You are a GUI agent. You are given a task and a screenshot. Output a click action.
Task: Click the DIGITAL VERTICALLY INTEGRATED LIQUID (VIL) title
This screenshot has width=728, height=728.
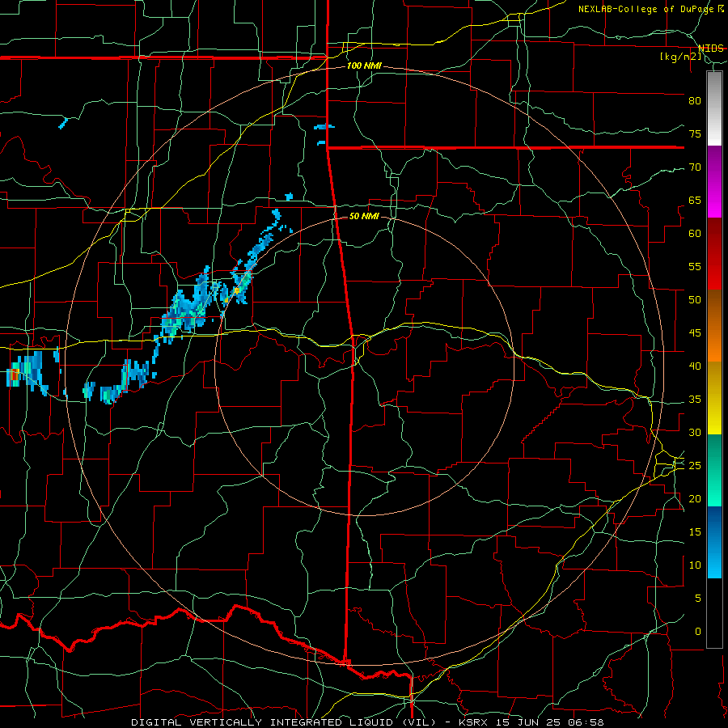[x=283, y=722]
